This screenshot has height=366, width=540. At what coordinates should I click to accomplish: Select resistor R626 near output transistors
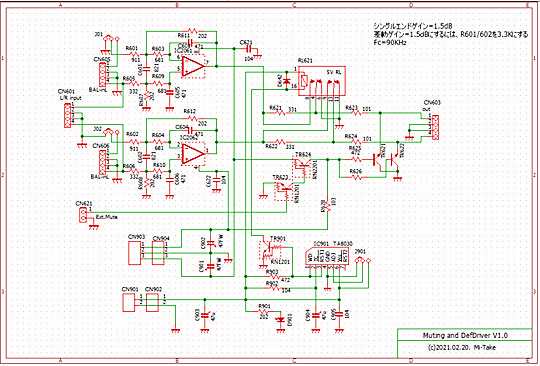(356, 177)
